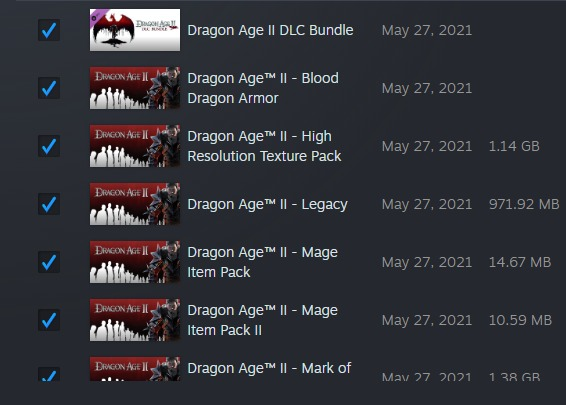
Task: Uncheck the Legacy DLC checkbox
Action: 49,204
